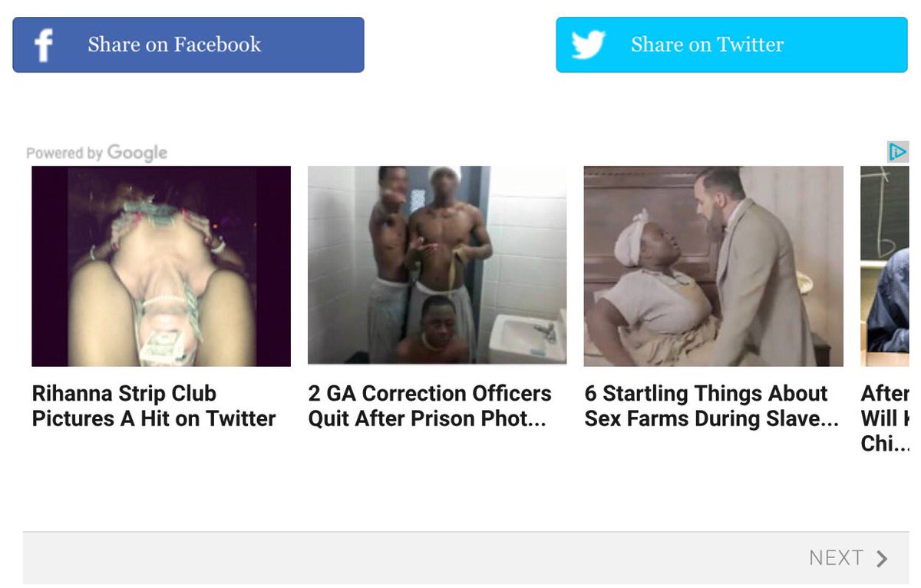Image resolution: width=921 pixels, height=588 pixels.
Task: Open '6 Startling Things About Sex Farms' headline
Action: click(x=711, y=406)
